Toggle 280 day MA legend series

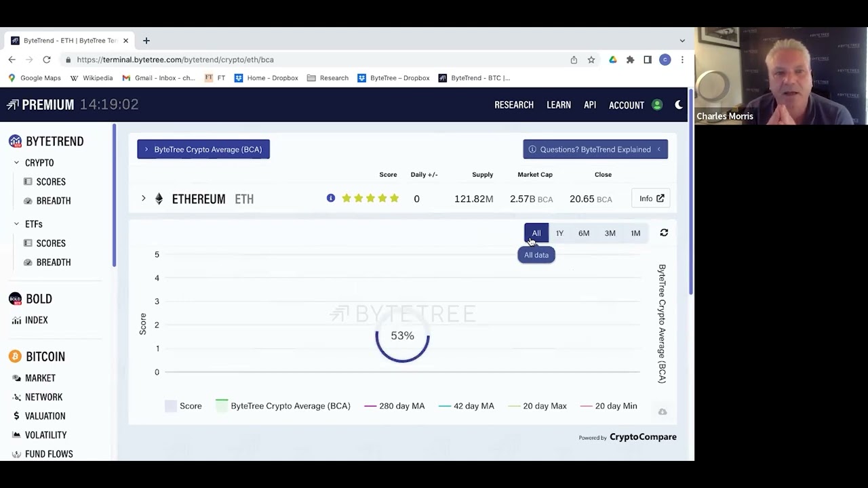[x=395, y=406]
